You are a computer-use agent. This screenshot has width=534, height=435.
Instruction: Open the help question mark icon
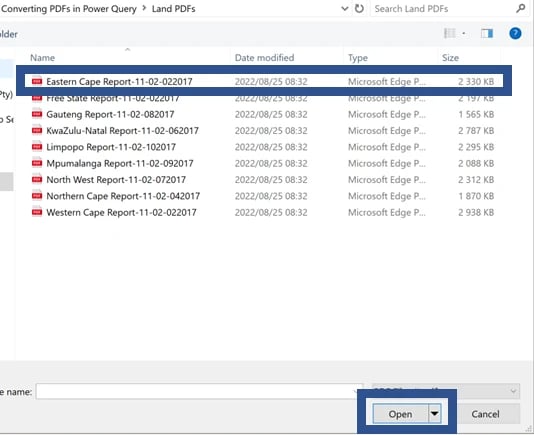[515, 33]
